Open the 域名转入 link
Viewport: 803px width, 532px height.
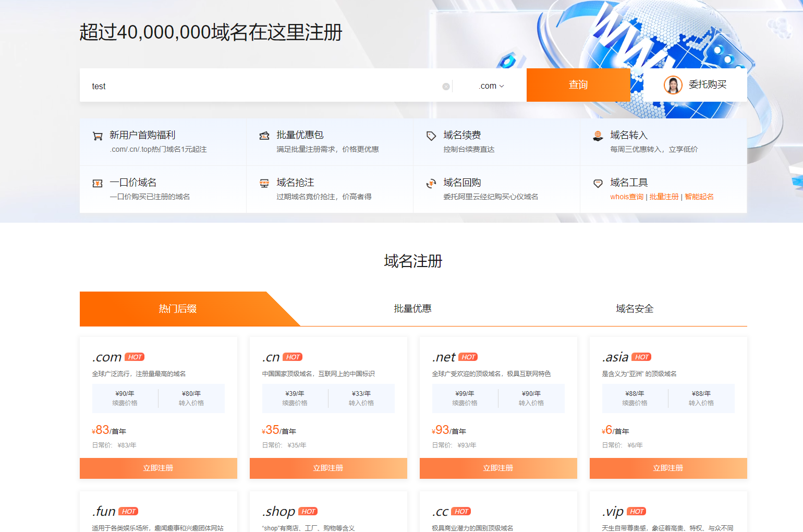tap(629, 135)
